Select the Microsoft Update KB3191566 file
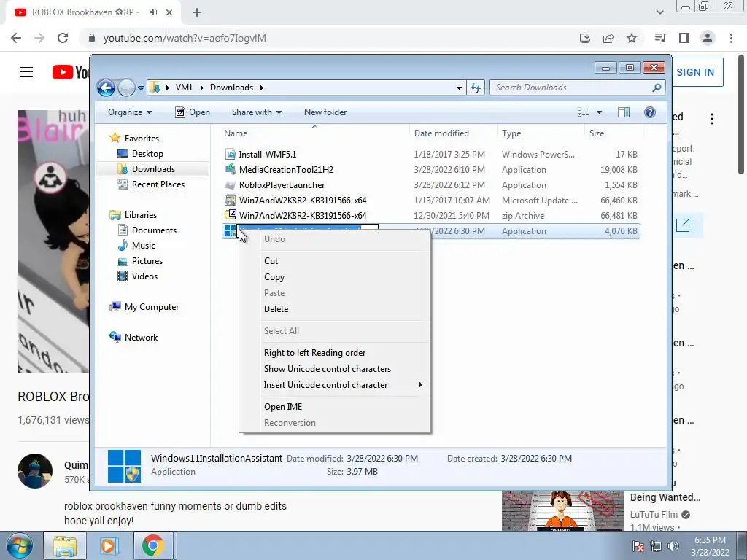The width and height of the screenshot is (747, 560). tap(430, 200)
